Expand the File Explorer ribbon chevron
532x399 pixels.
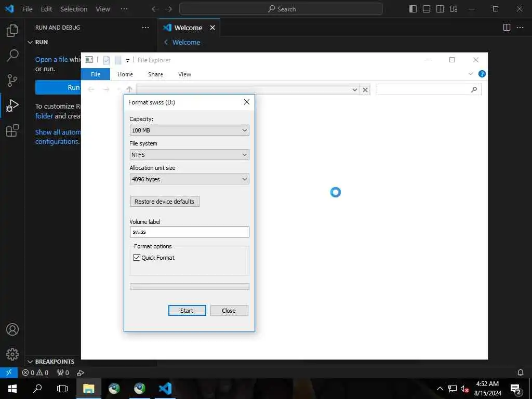[471, 74]
